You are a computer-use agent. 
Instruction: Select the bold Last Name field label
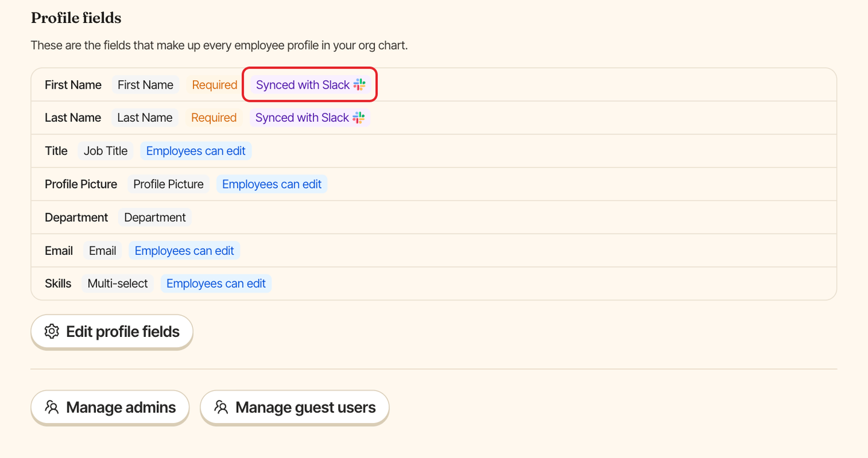73,118
